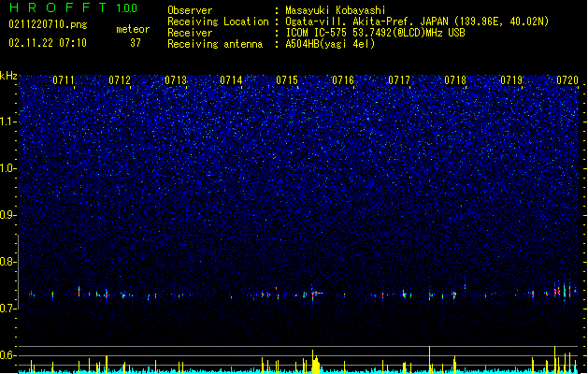The height and width of the screenshot is (374, 588).
Task: Click the tallest yellow intensity peak after 0715
Action: coord(315,362)
